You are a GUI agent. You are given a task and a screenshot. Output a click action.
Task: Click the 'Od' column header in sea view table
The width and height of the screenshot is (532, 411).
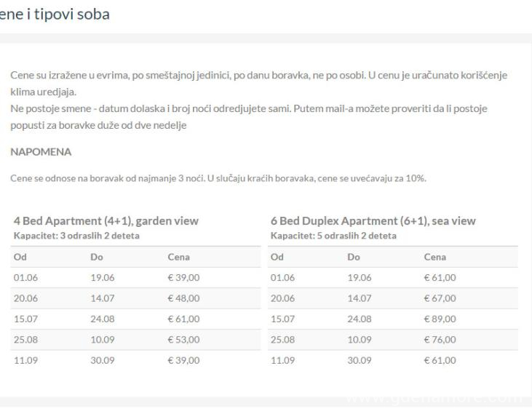coord(277,257)
